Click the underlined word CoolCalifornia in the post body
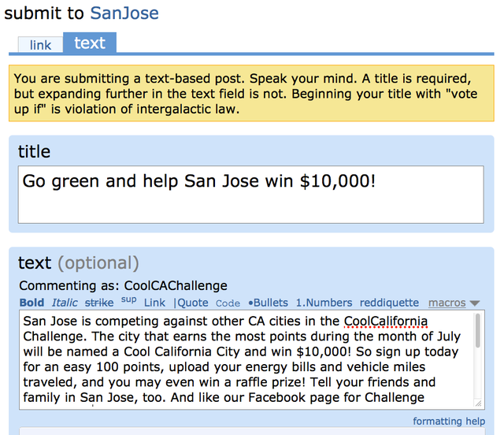Screen dimensions: 504x435 (x=386, y=322)
